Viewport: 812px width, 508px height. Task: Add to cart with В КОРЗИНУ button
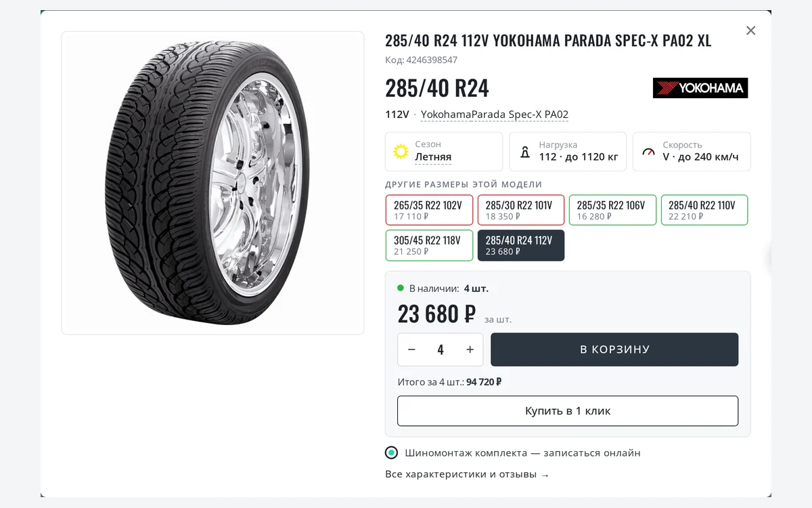point(614,350)
